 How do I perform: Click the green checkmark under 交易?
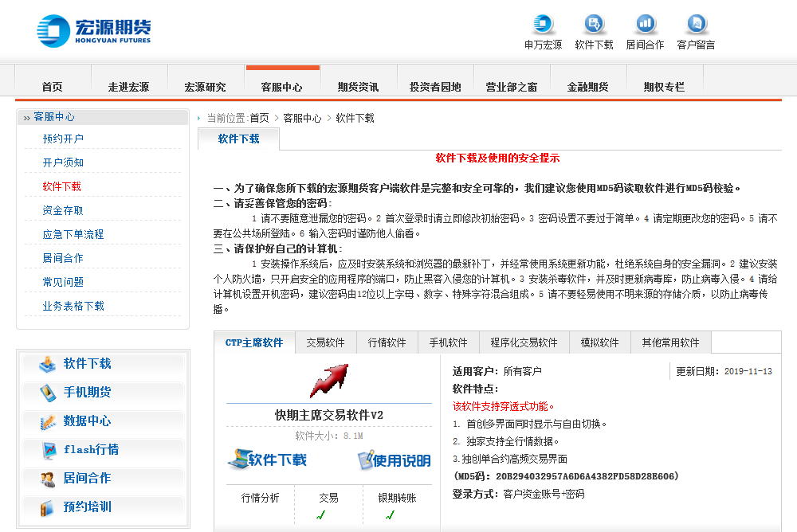[x=321, y=516]
